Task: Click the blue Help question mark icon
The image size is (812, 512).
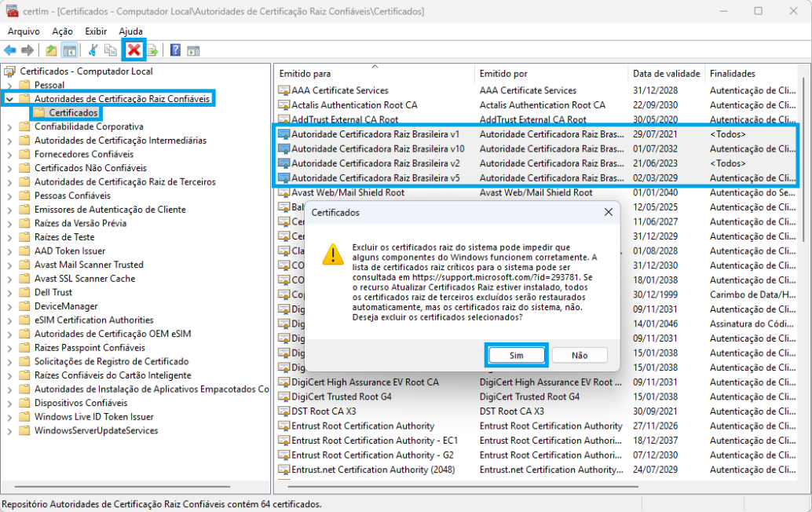Action: [x=175, y=50]
